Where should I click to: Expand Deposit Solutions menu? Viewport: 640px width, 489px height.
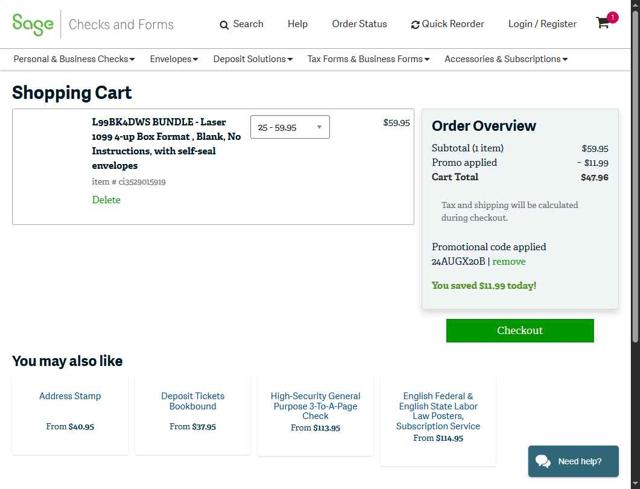pos(253,59)
